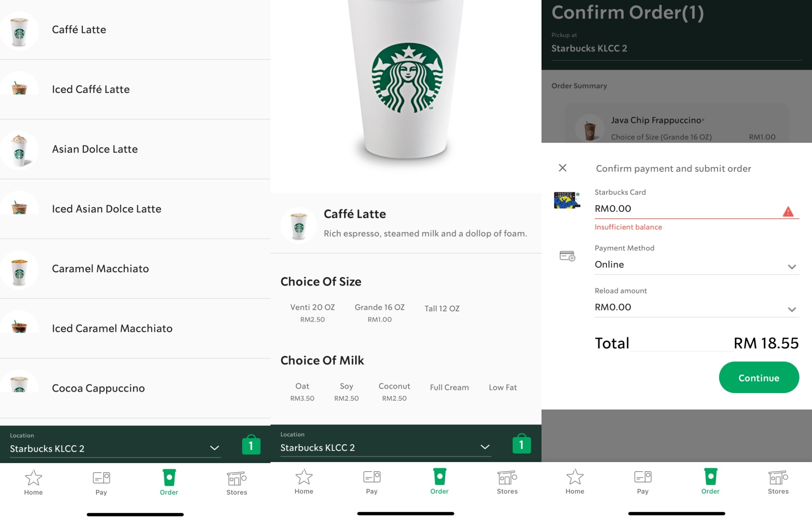Open Stores tab in right screen
Viewport: 812px width, 520px height.
pos(779,481)
